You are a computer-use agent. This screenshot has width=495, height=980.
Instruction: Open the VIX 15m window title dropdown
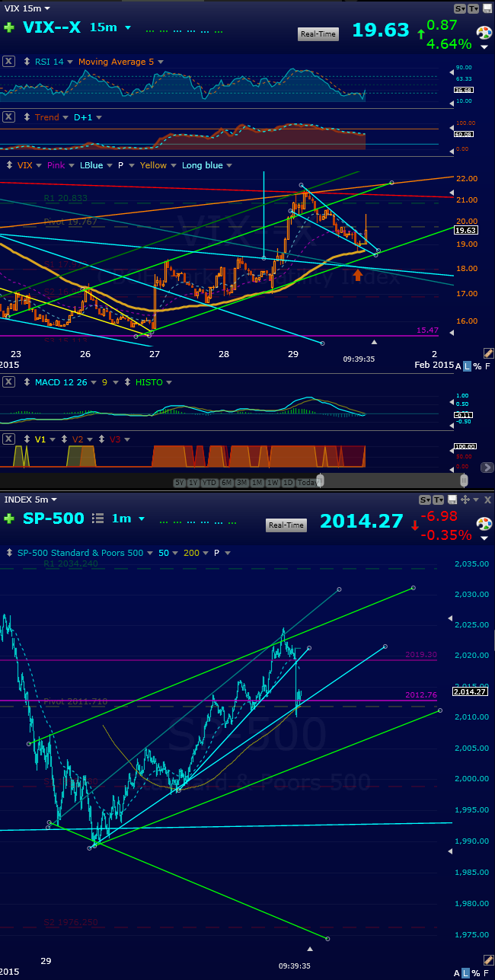tap(47, 8)
